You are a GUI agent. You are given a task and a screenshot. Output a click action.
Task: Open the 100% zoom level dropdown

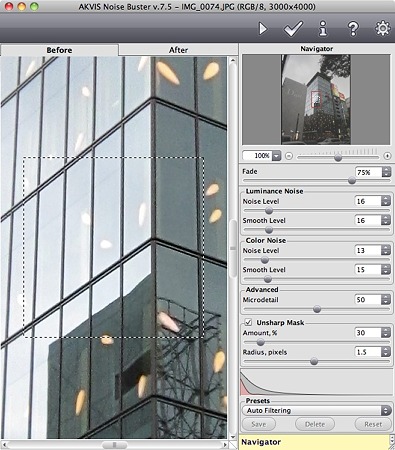coord(277,156)
